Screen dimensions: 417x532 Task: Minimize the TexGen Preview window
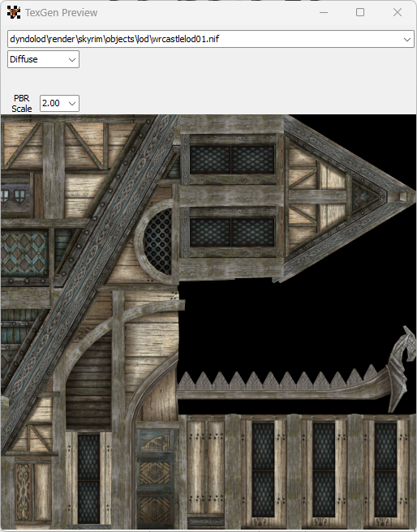(324, 12)
